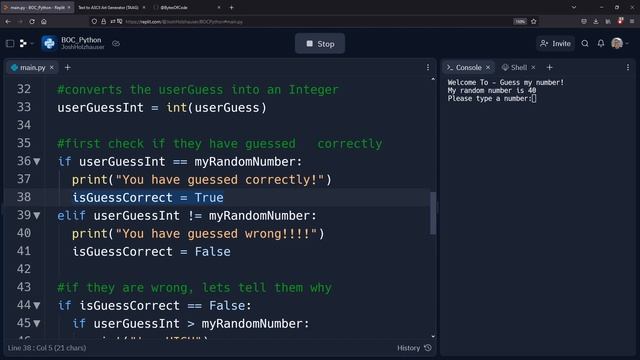640x360 pixels.
Task: Open console pane options menu
Action: pos(628,67)
